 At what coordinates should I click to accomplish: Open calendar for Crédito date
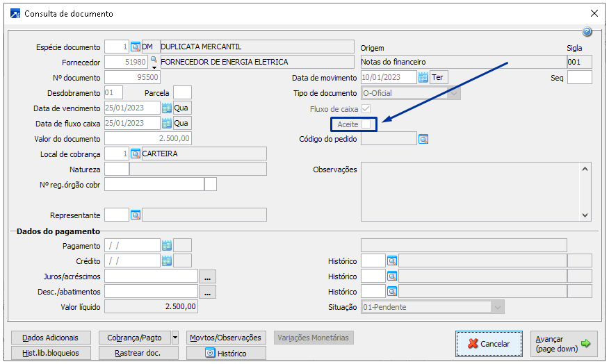pyautogui.click(x=167, y=261)
